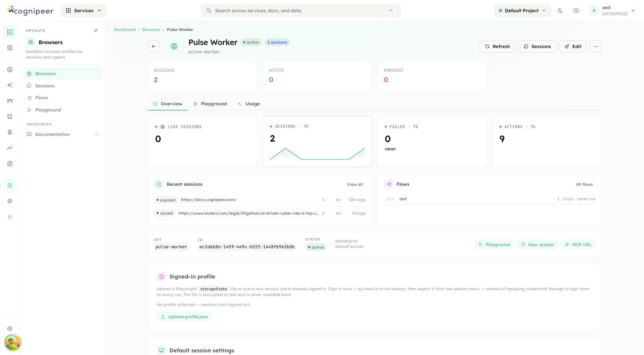Open the document icon in left rail

coord(10,164)
